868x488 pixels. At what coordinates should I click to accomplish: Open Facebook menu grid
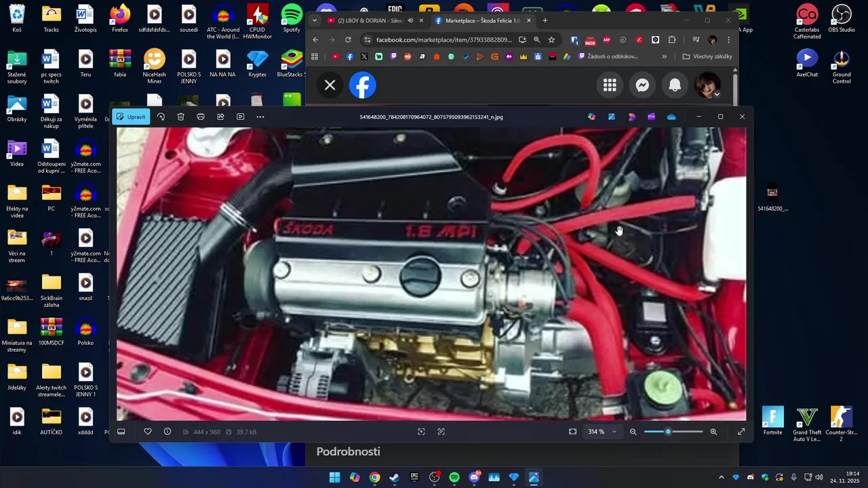click(610, 85)
